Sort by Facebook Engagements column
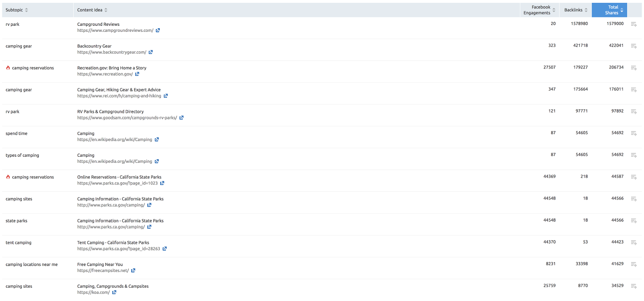 point(539,10)
